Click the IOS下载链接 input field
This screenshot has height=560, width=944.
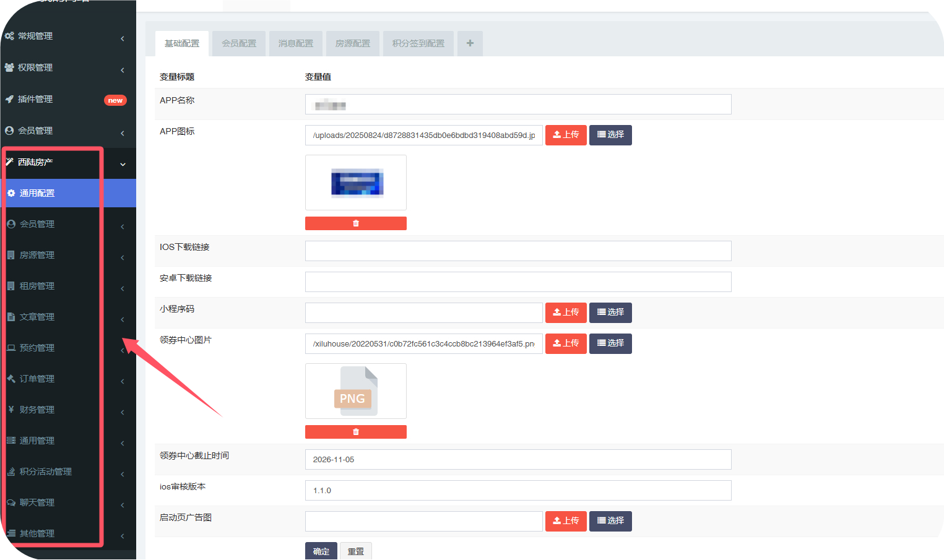tap(518, 251)
